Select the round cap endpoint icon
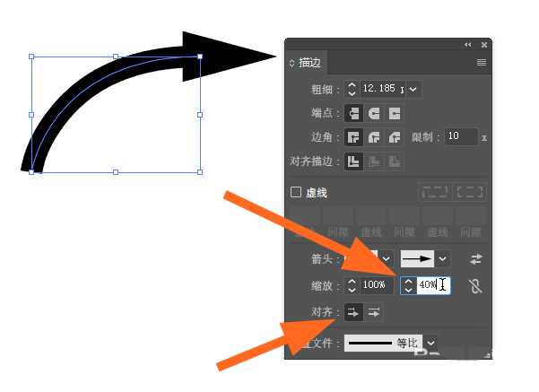The width and height of the screenshot is (539, 392). 374,113
